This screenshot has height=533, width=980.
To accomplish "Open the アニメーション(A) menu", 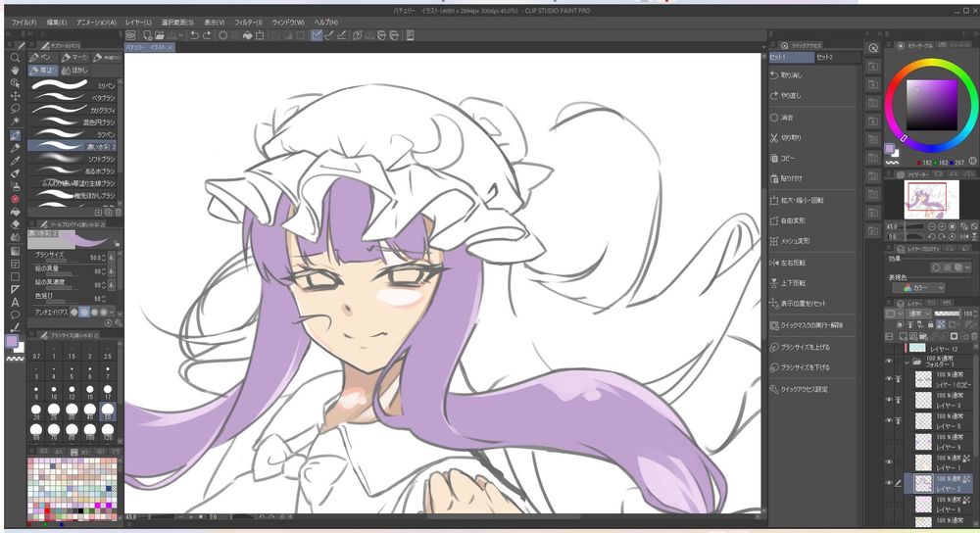I will [x=96, y=22].
